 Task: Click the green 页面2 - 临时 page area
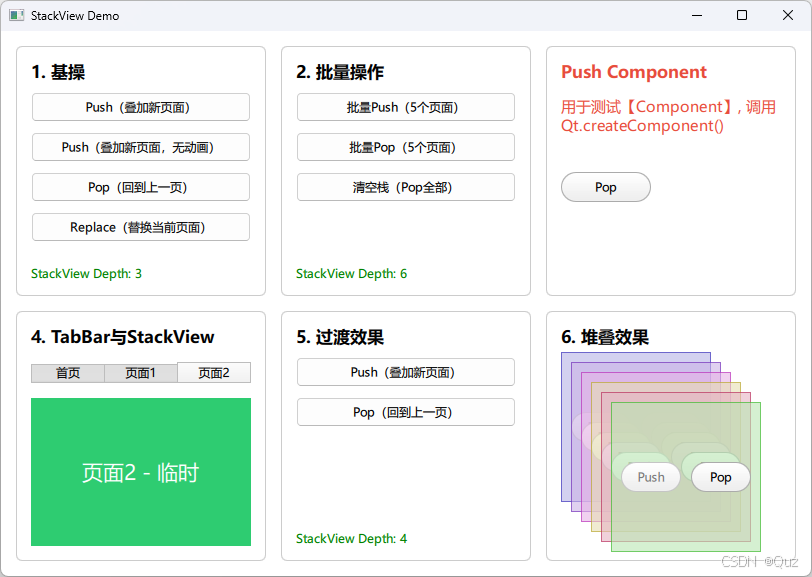pyautogui.click(x=141, y=472)
